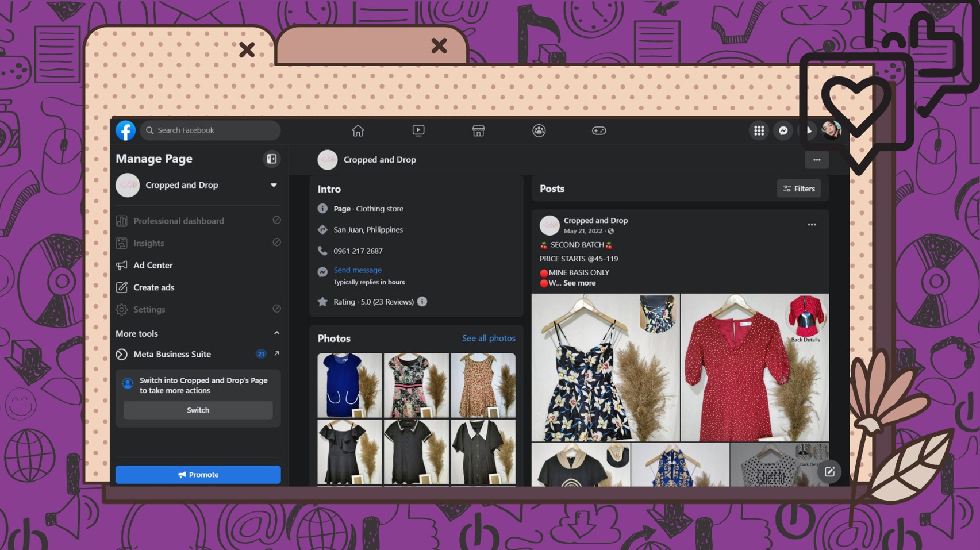Open the Marketplace storefront icon
The width and height of the screenshot is (980, 550).
click(478, 130)
